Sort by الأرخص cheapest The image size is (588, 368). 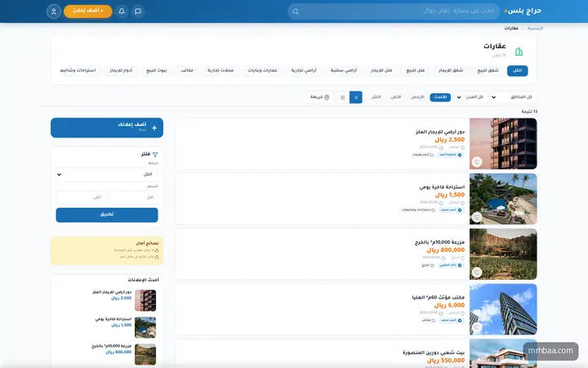417,97
